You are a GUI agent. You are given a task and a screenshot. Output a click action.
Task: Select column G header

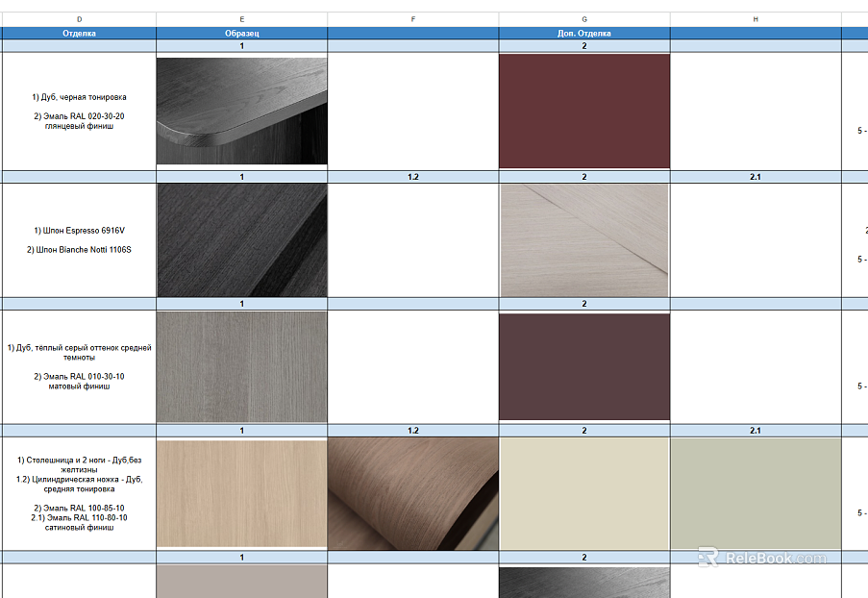pos(584,19)
